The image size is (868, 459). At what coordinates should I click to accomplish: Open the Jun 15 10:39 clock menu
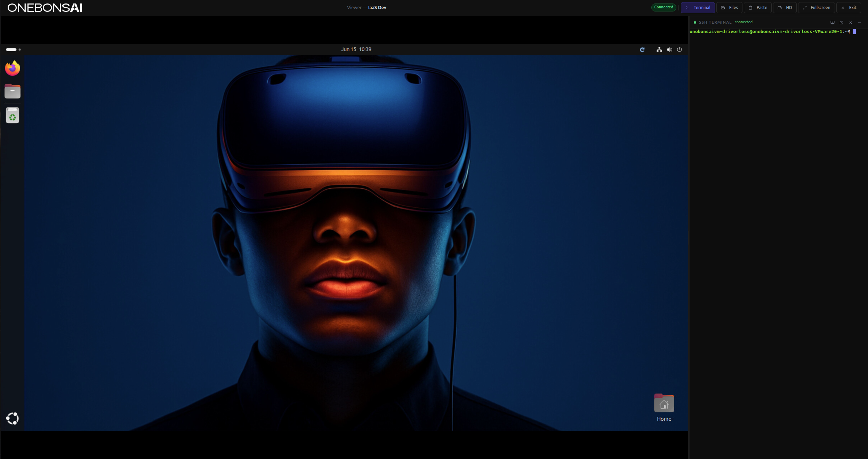[356, 49]
